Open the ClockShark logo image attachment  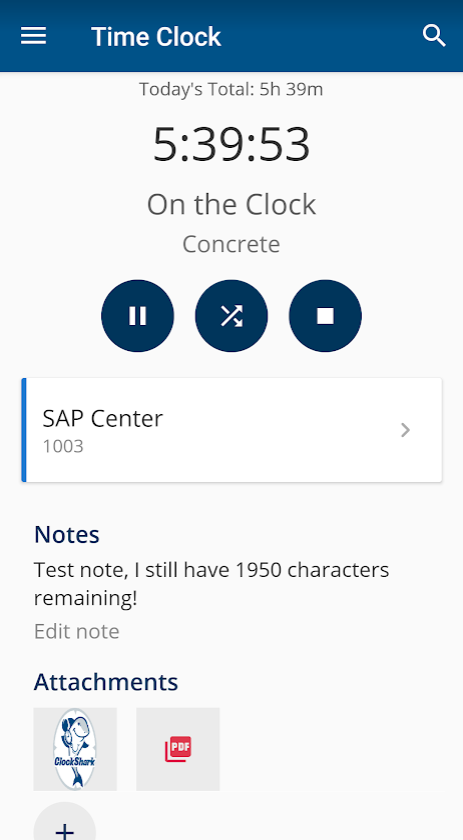[x=75, y=749]
